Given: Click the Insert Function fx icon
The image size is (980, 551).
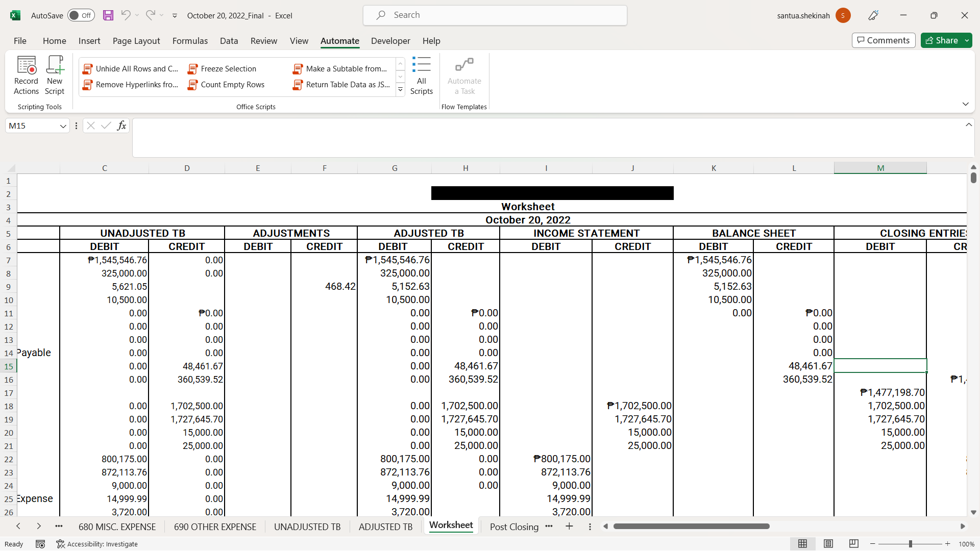Looking at the screenshot, I should [121, 126].
